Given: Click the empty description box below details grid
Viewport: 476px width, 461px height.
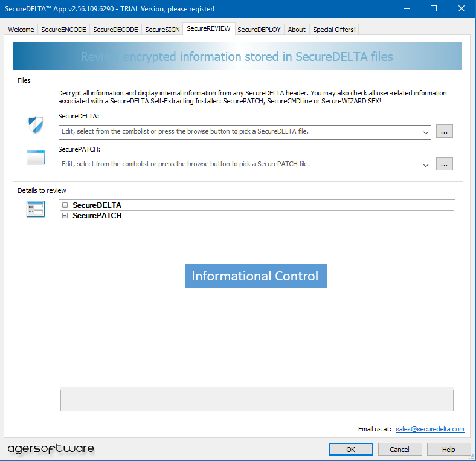Looking at the screenshot, I should tap(257, 401).
